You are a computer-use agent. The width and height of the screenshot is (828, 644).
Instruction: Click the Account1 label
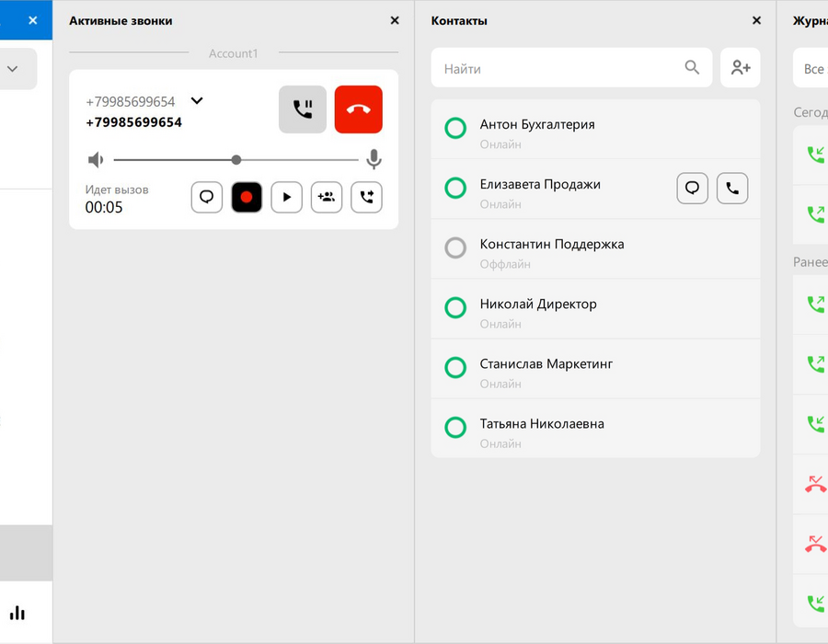234,53
